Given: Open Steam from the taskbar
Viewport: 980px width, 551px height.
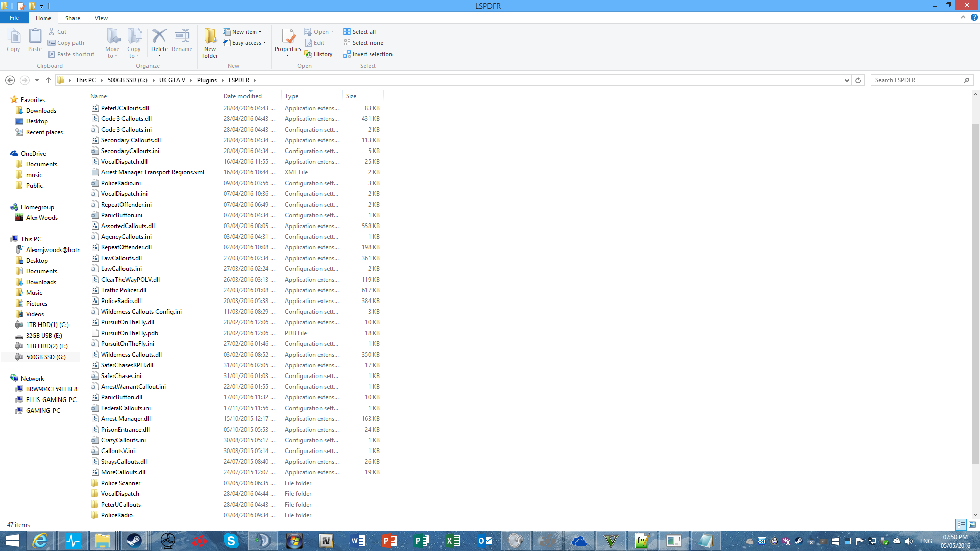Looking at the screenshot, I should click(x=134, y=541).
